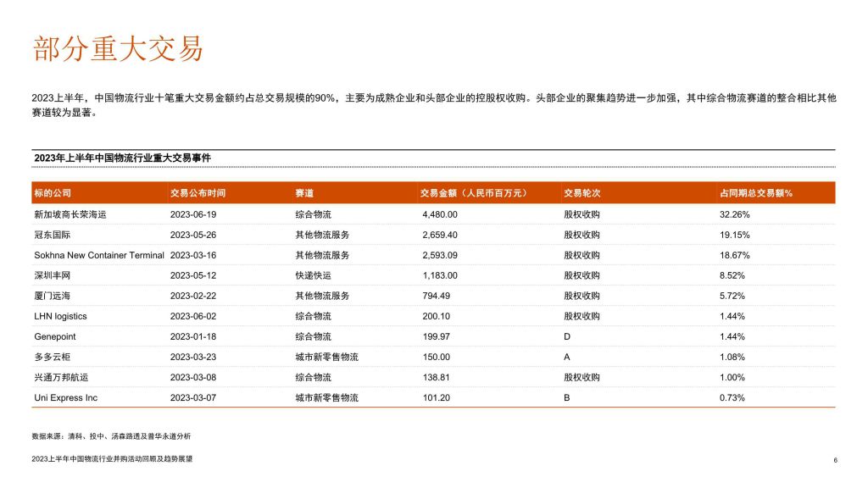This screenshot has width=868, height=488.
Task: Click amount cell 101.20
Action: [437, 398]
